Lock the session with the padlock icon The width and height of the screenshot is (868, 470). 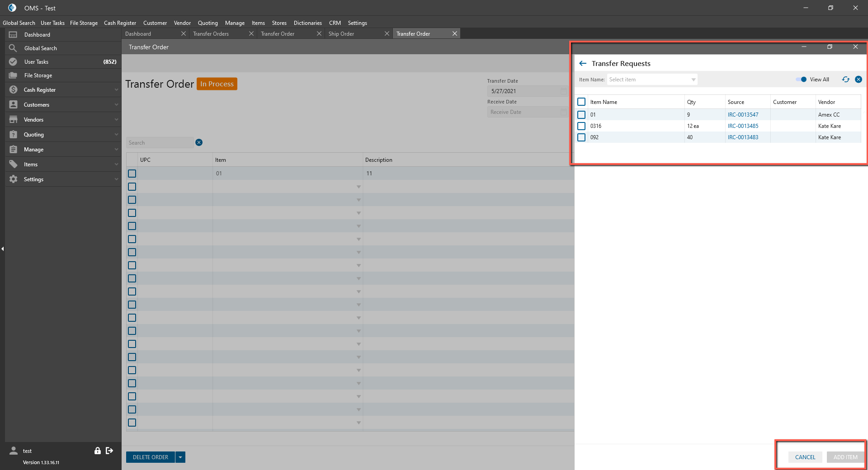(x=98, y=451)
